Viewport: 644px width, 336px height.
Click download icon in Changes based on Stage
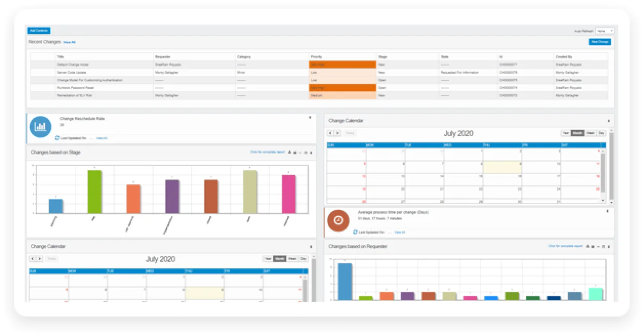click(x=290, y=152)
